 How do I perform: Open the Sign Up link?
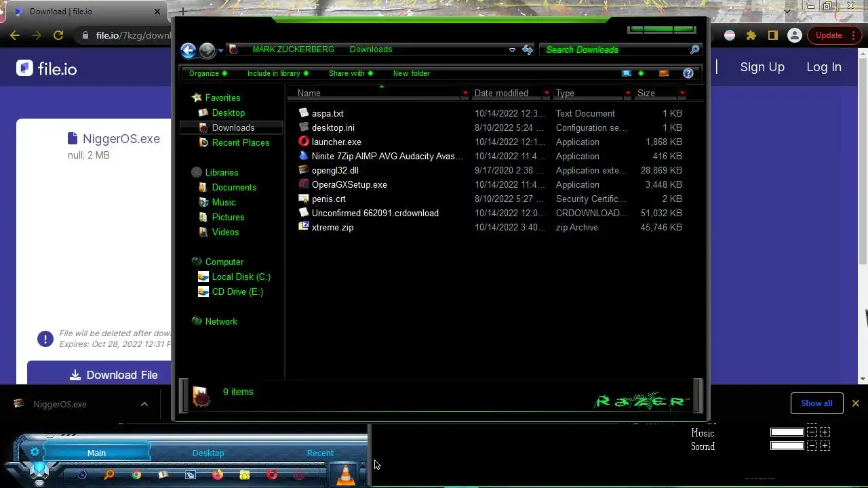762,67
